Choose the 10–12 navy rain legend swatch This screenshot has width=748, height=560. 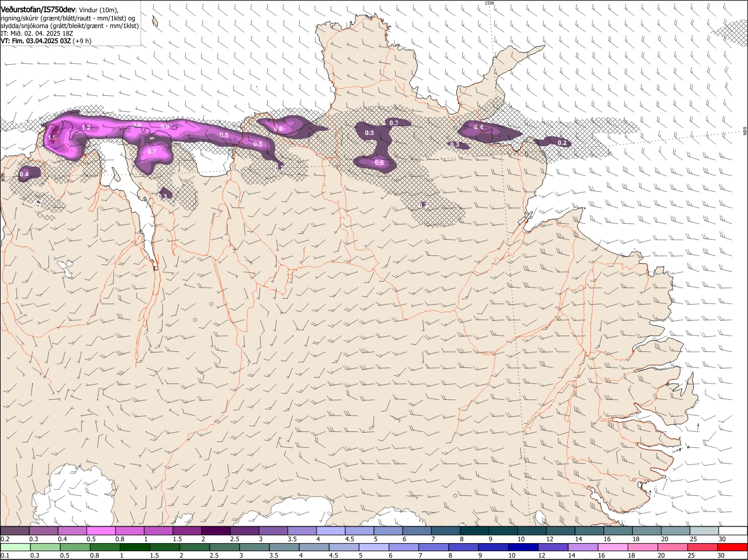[524, 547]
